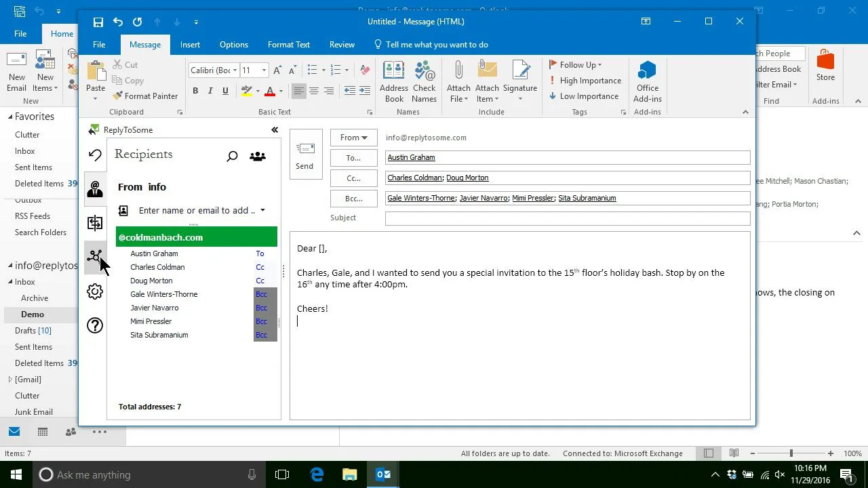
Task: Apply the red font color
Action: (x=270, y=91)
